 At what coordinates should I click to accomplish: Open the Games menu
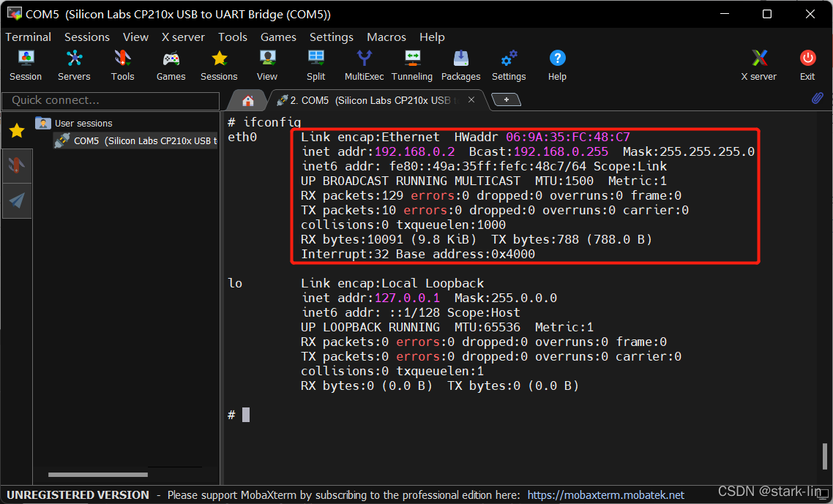pyautogui.click(x=278, y=37)
